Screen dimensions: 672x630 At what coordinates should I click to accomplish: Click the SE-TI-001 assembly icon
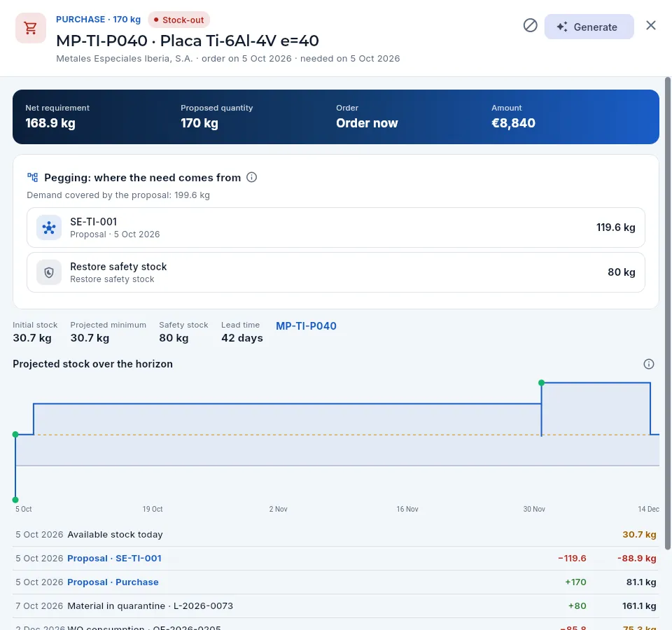point(49,227)
